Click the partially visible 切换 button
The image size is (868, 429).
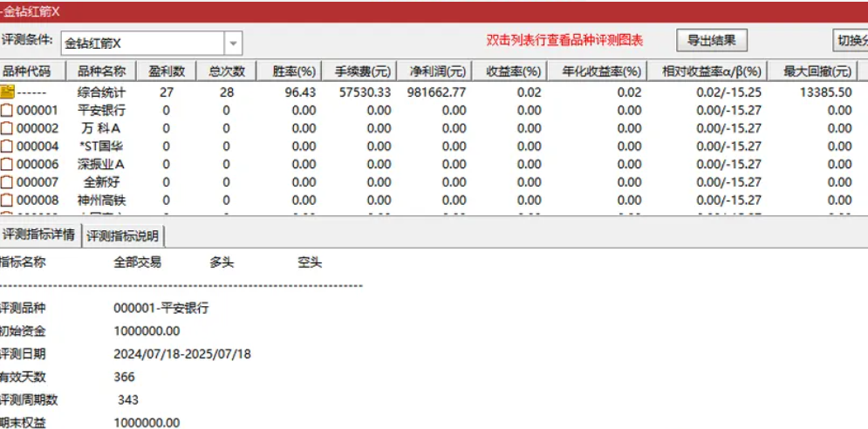click(851, 40)
